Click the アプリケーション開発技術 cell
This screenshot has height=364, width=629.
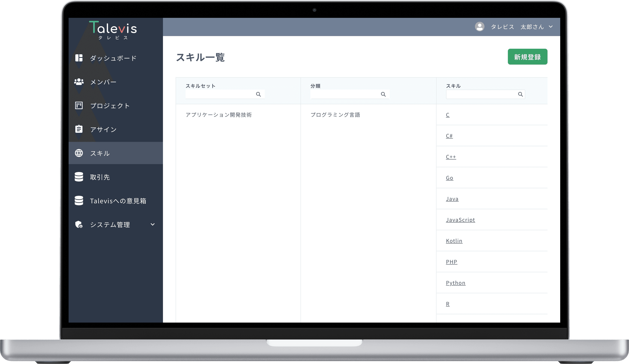[x=218, y=115]
